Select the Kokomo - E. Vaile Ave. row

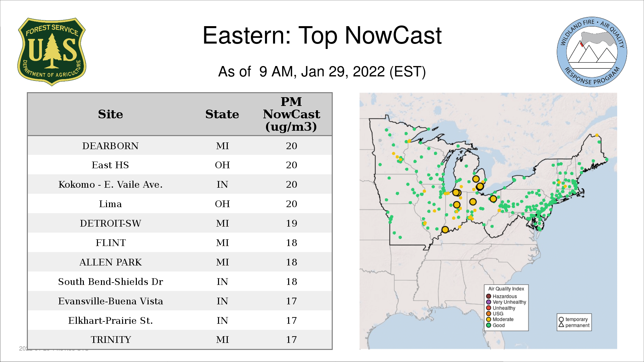[110, 184]
